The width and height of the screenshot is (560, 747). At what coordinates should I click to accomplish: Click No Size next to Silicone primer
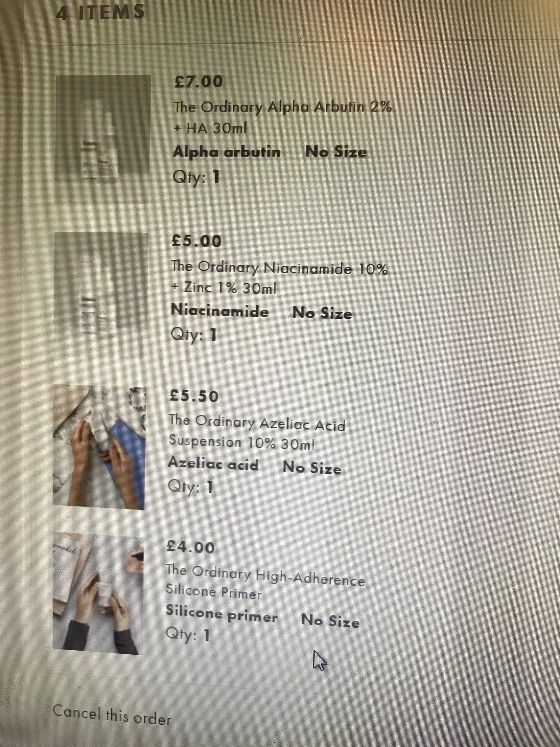(x=330, y=621)
